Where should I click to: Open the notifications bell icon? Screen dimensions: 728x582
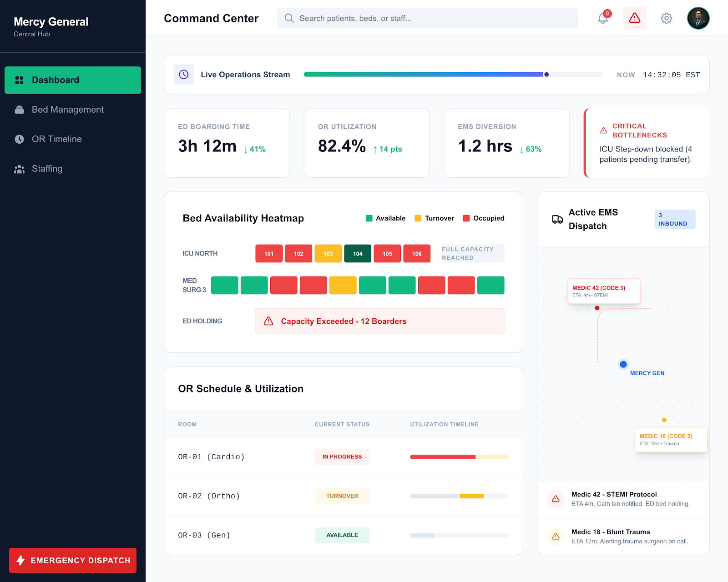click(x=603, y=18)
